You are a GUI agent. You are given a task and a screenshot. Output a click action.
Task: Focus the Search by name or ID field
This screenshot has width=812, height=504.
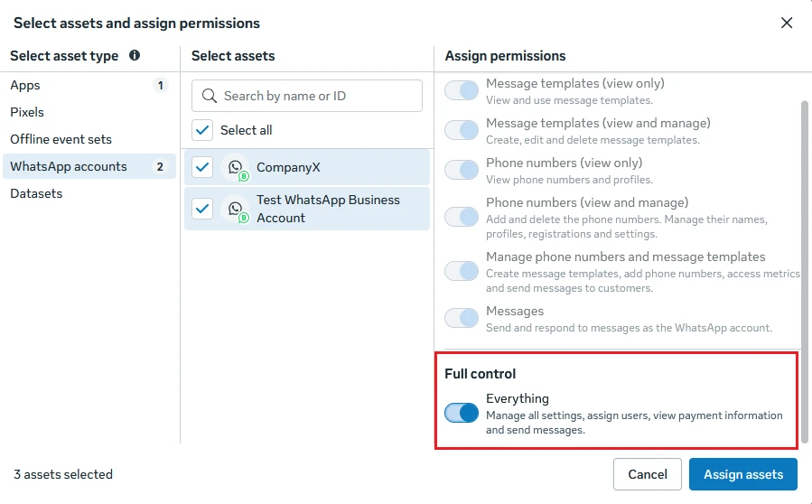307,96
